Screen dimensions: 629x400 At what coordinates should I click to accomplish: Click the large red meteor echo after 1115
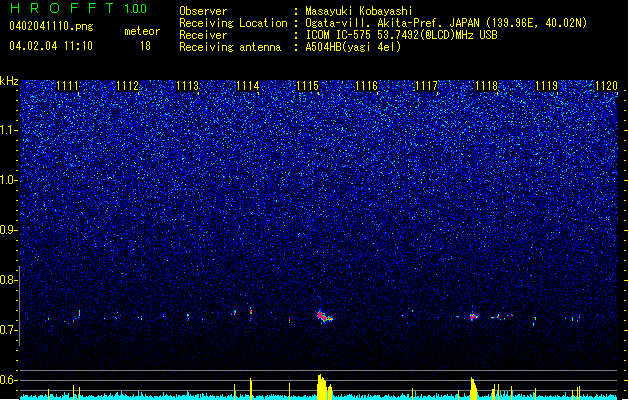click(x=324, y=316)
